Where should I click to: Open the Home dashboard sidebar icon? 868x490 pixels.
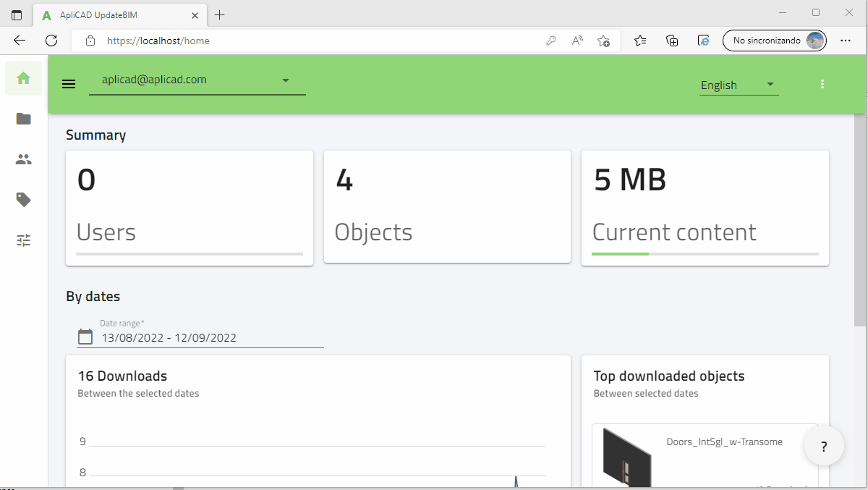[x=23, y=78]
